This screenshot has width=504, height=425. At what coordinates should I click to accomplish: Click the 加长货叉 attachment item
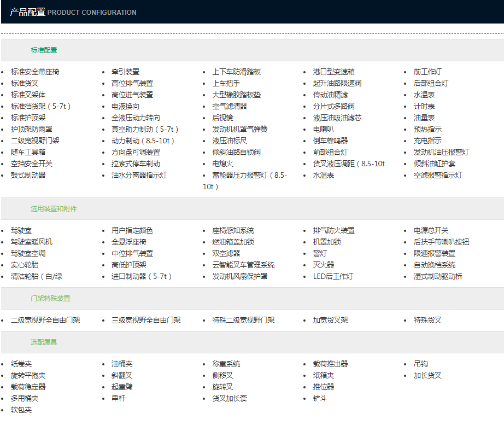[x=427, y=375]
